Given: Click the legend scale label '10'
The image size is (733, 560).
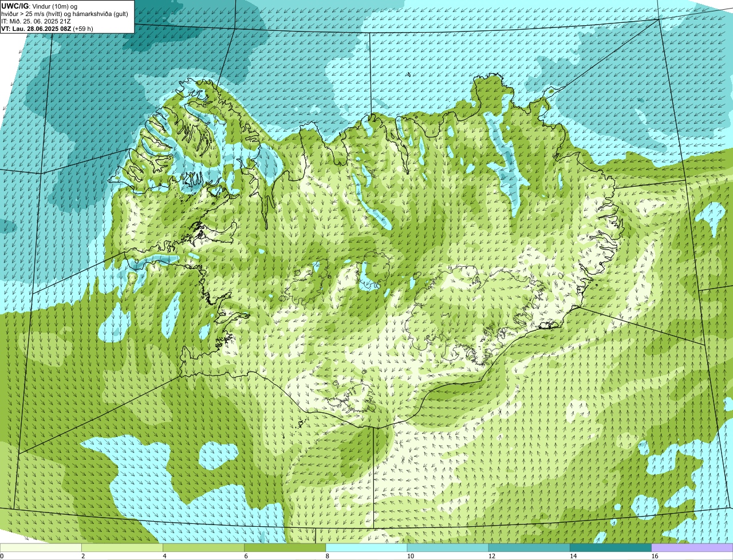Looking at the screenshot, I should tap(410, 556).
